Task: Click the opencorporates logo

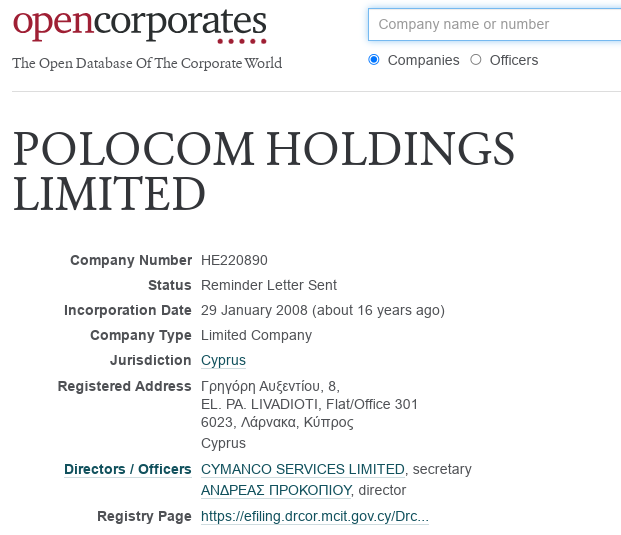Action: [x=140, y=24]
